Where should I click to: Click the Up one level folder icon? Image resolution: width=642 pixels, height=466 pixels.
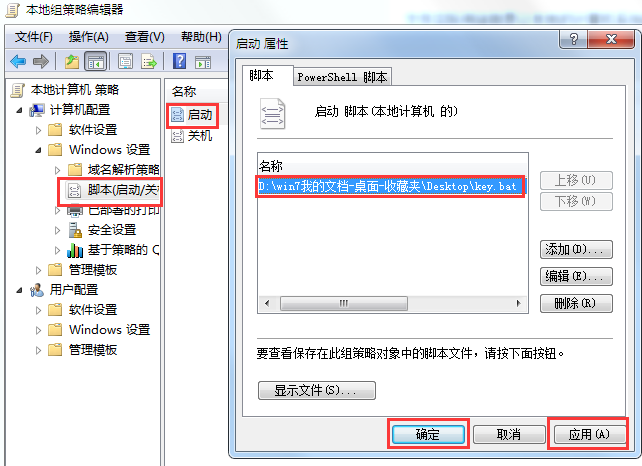72,62
